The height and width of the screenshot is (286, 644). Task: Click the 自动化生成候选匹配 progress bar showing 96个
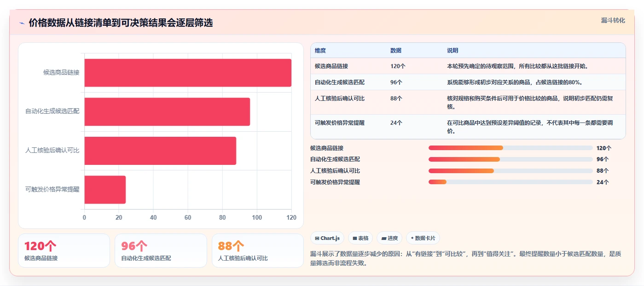tap(511, 159)
